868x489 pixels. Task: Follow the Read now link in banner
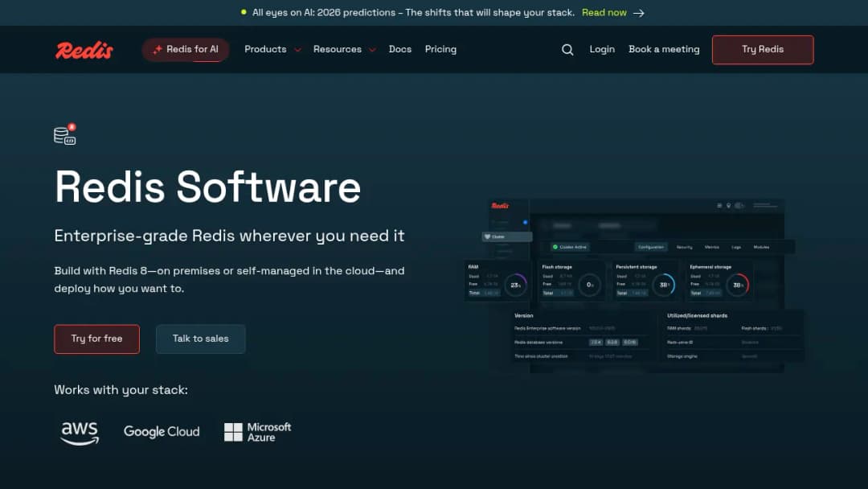(x=604, y=13)
